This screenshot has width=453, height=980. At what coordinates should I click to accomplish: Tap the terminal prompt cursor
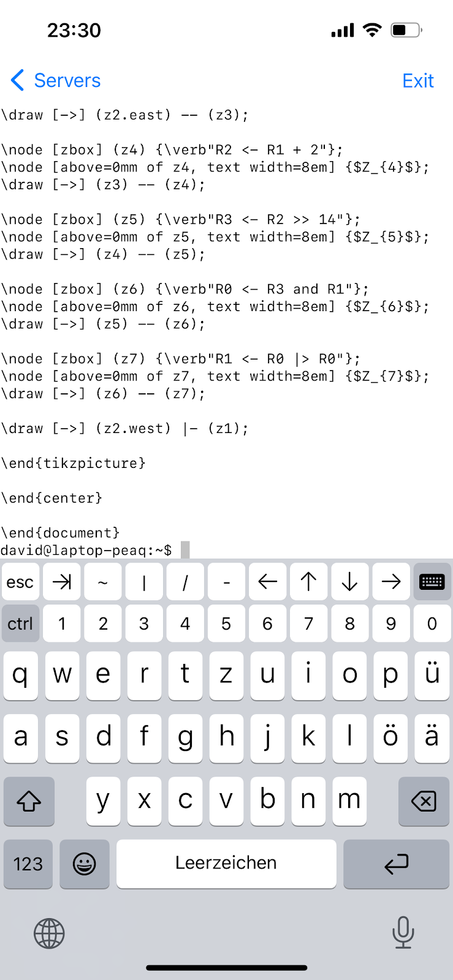pyautogui.click(x=185, y=550)
